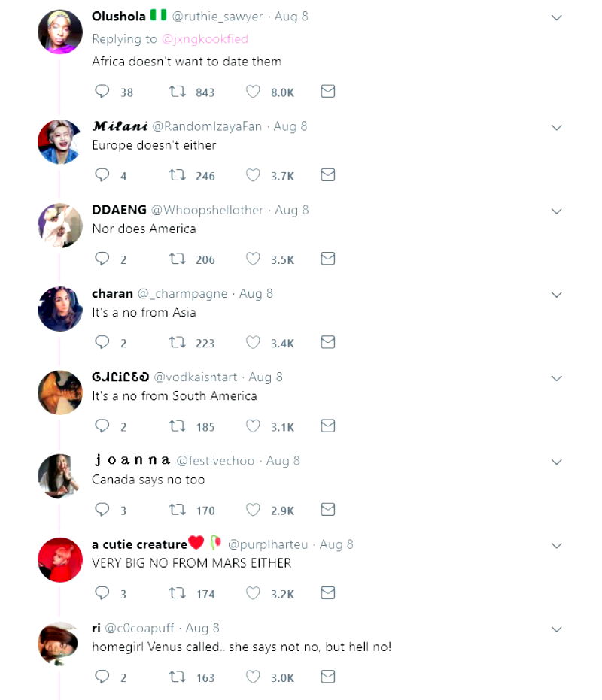The width and height of the screenshot is (602, 700).
Task: Click a cutie creature's red avatar
Action: 60,559
